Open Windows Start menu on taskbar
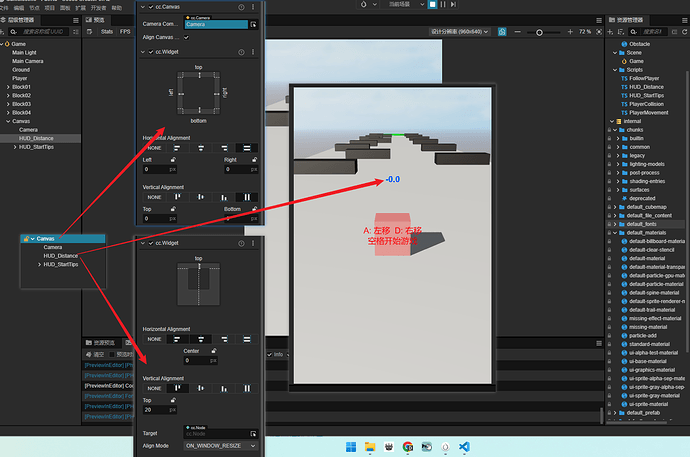This screenshot has width=690, height=457. pos(351,447)
